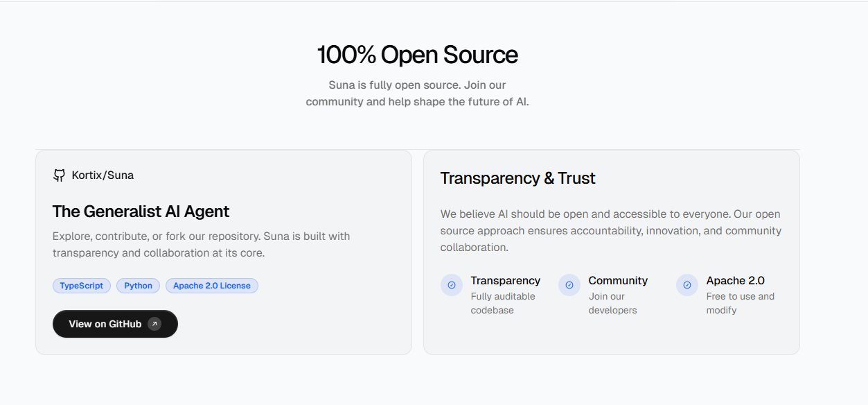Click the check icon next to Community
Viewport: 868px width, 405px height.
(569, 285)
